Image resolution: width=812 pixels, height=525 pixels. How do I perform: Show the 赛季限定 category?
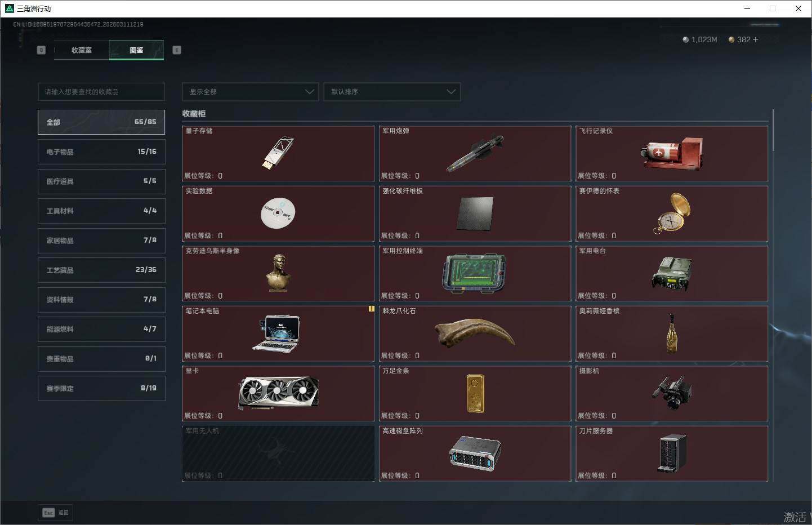101,388
